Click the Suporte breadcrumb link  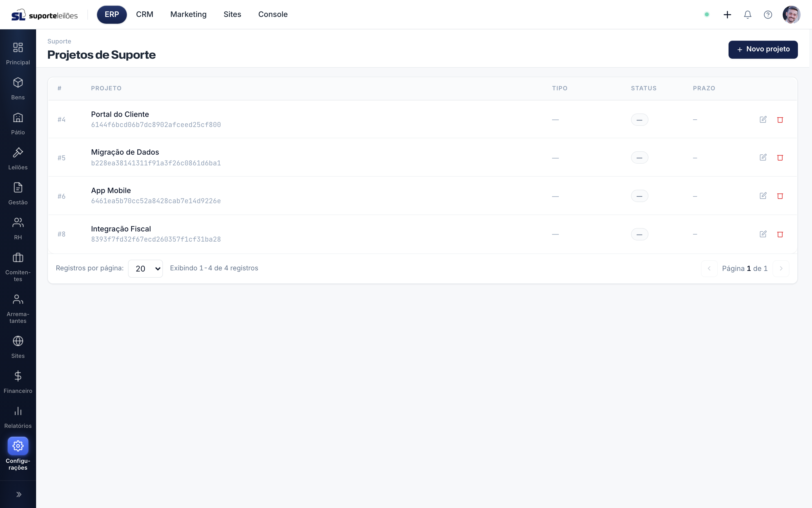(x=59, y=41)
